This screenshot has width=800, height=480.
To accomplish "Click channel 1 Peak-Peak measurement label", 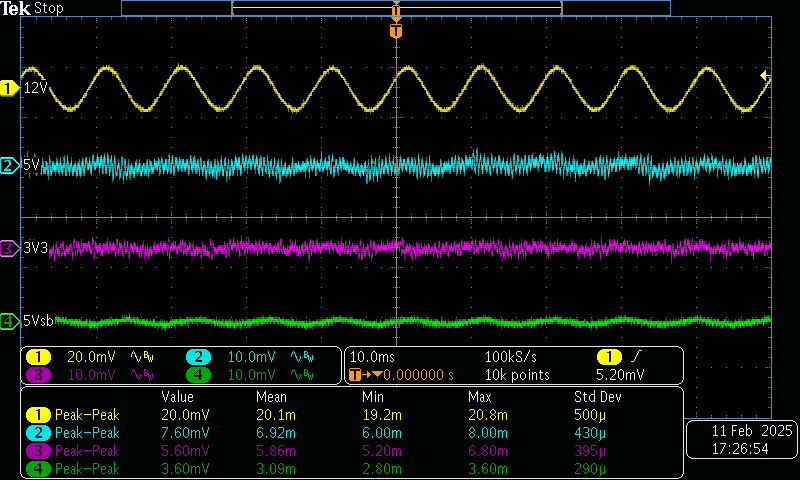I will click(x=87, y=415).
